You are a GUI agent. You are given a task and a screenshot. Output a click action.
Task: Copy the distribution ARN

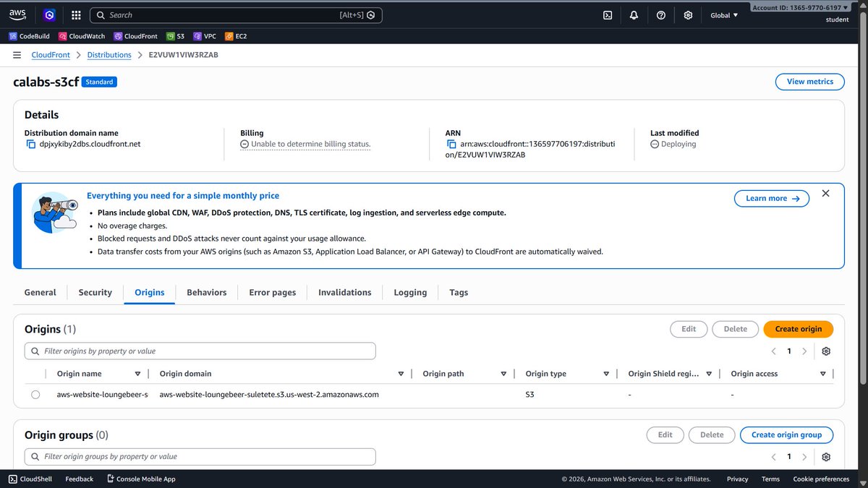[451, 144]
